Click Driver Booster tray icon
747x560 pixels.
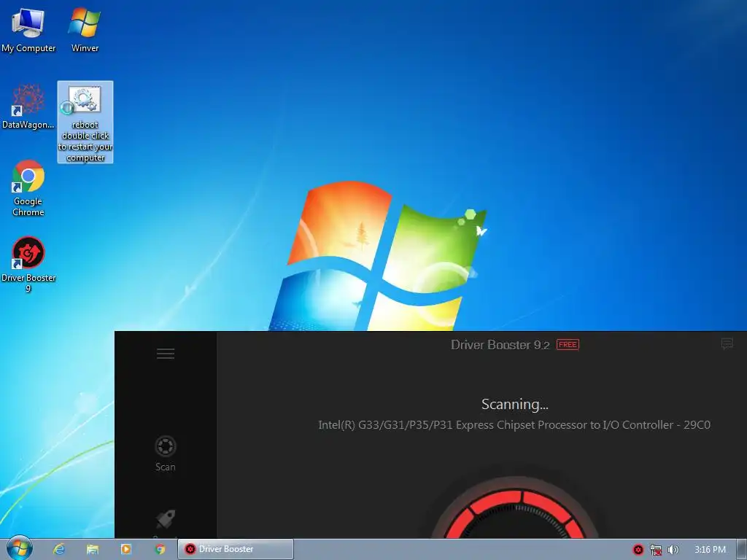(x=638, y=550)
